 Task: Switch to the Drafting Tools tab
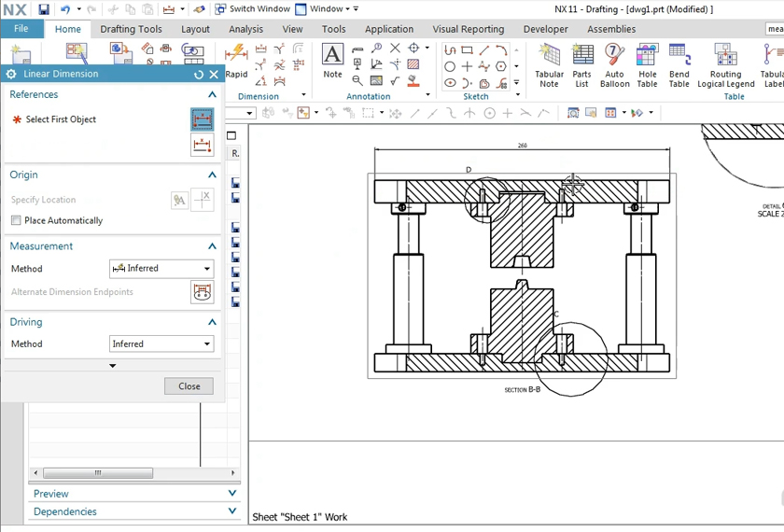coord(131,29)
